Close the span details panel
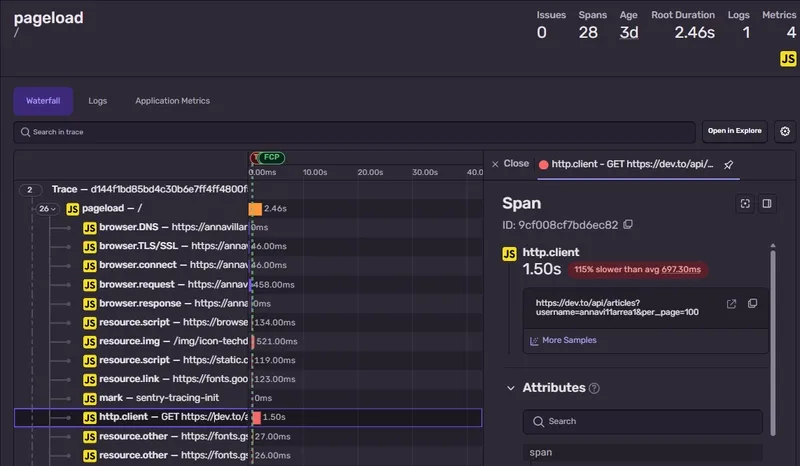The image size is (800, 466). pyautogui.click(x=510, y=163)
